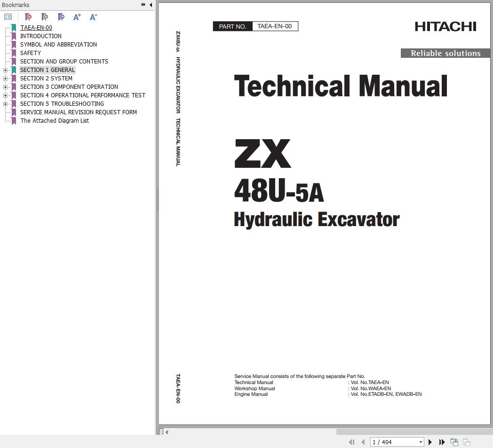Image resolution: width=493 pixels, height=448 pixels.
Task: Open The Attached Diagram List bookmark
Action: click(55, 121)
